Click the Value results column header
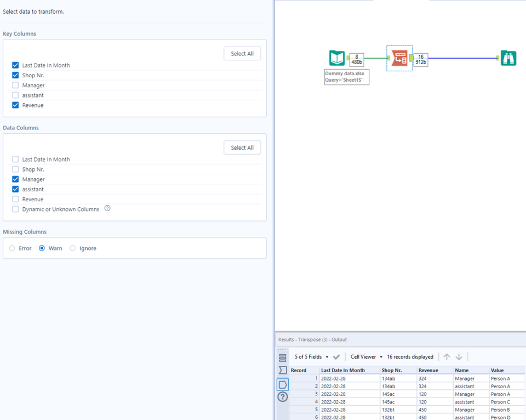Image resolution: width=526 pixels, height=420 pixels. pyautogui.click(x=507, y=370)
